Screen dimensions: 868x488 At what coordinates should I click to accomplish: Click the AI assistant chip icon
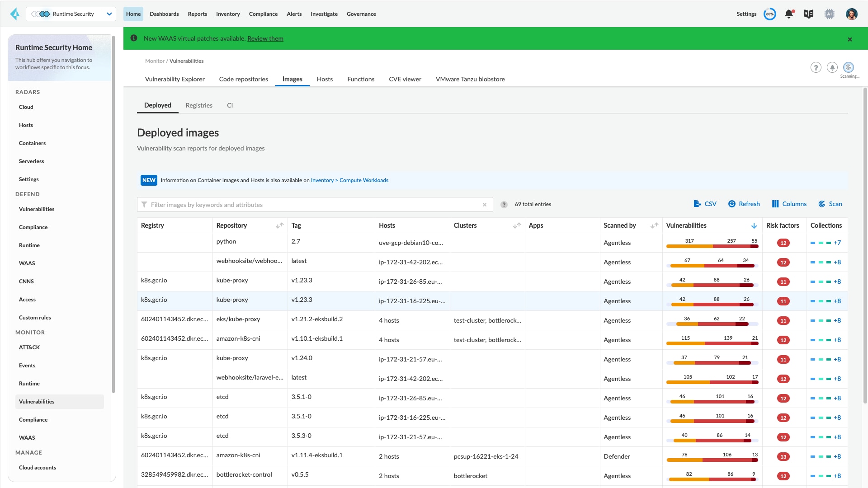[x=830, y=14]
